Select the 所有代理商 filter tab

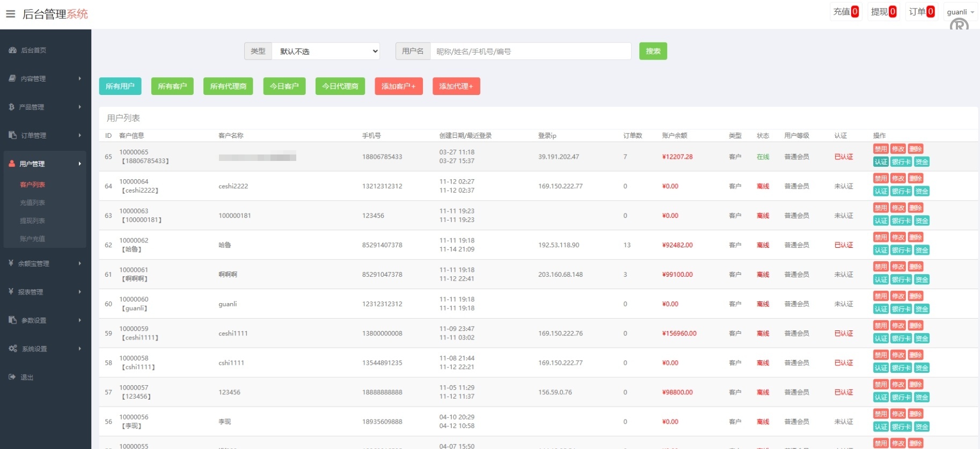(228, 86)
